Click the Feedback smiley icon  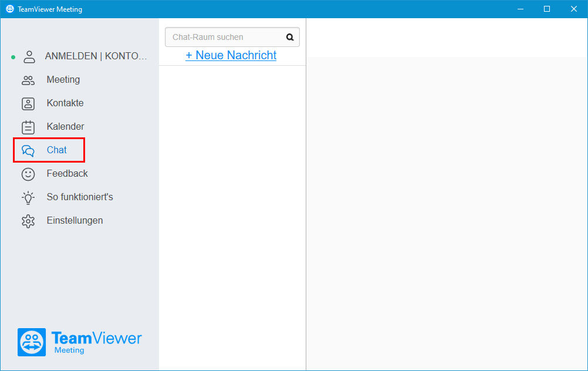(x=28, y=174)
